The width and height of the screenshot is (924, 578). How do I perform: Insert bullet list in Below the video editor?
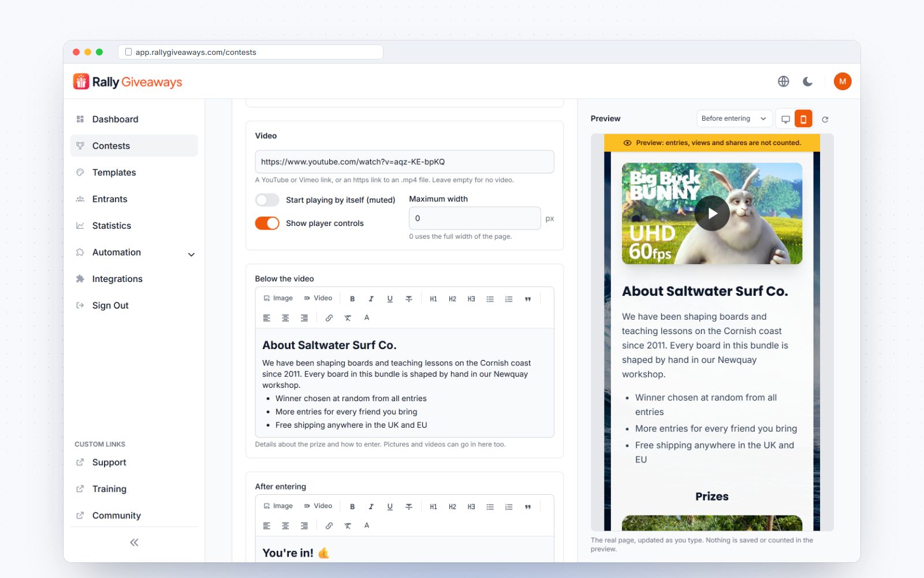tap(490, 299)
